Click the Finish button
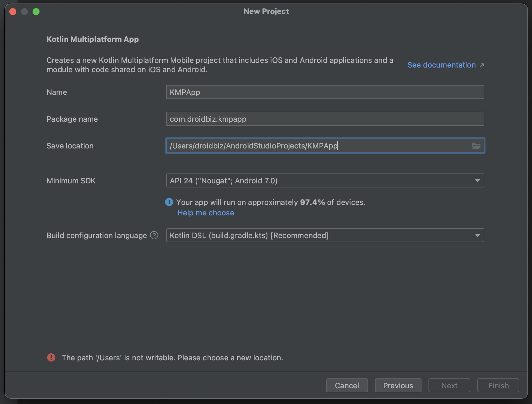 pos(498,385)
